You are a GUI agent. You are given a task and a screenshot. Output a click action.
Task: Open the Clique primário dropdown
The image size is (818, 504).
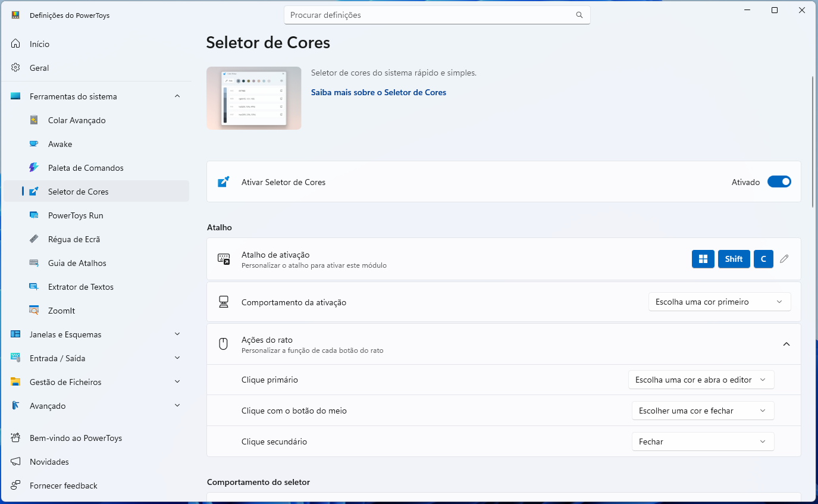701,380
